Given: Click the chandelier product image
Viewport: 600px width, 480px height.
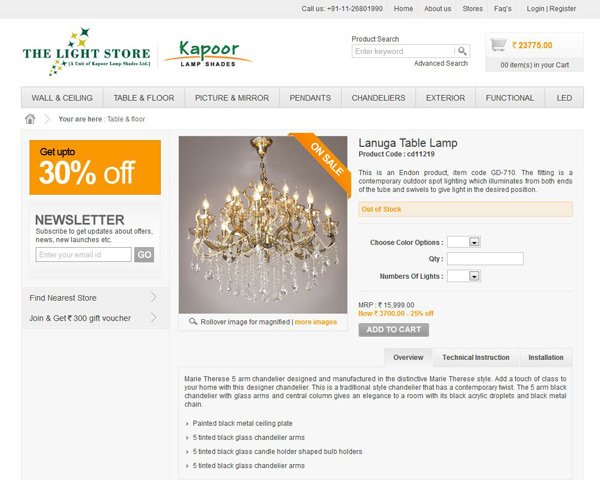Looking at the screenshot, I should (x=263, y=225).
